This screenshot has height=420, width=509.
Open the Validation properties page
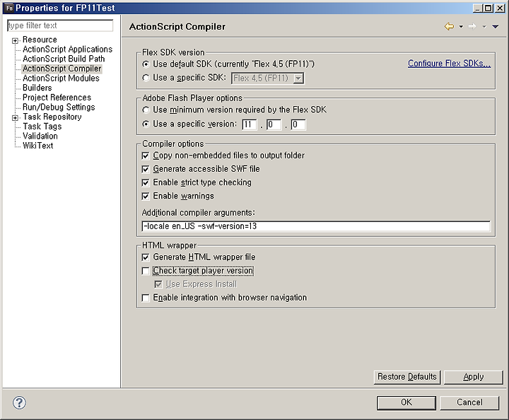[40, 136]
